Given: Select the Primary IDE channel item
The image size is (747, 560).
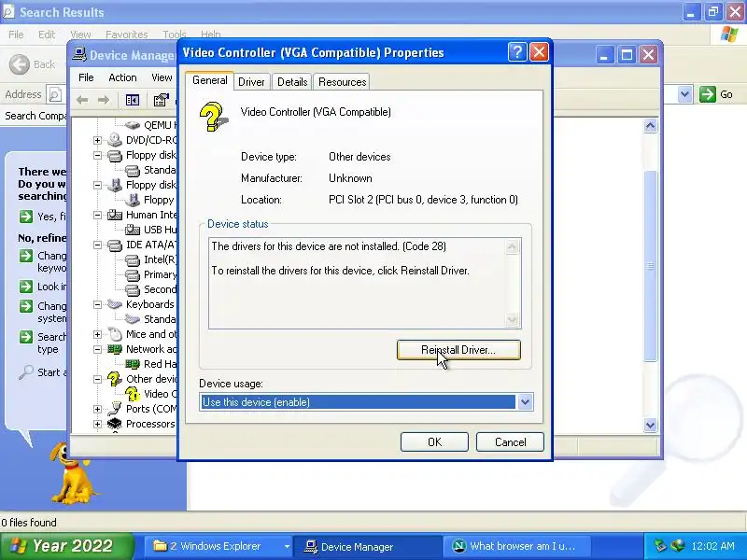Looking at the screenshot, I should tap(150, 274).
